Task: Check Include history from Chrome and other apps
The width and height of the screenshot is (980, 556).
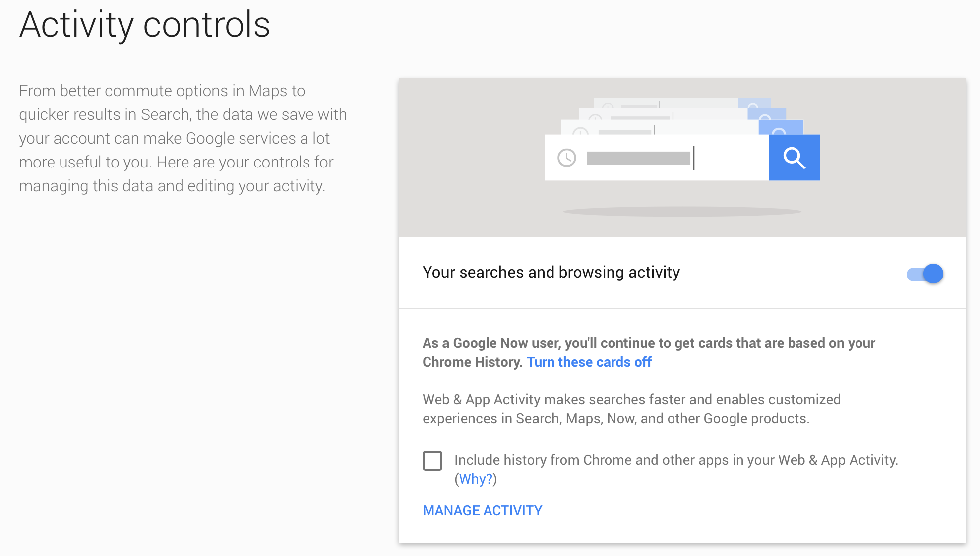Action: click(x=433, y=461)
